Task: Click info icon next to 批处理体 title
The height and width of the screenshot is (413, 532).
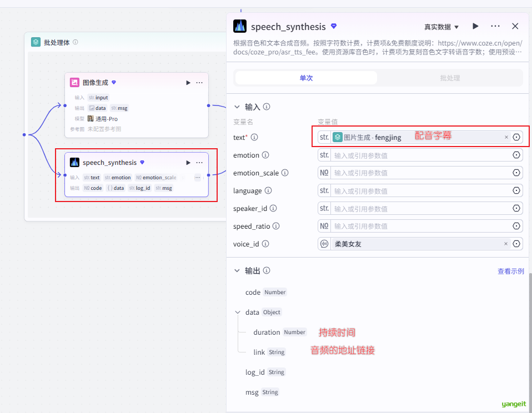Action: (76, 42)
